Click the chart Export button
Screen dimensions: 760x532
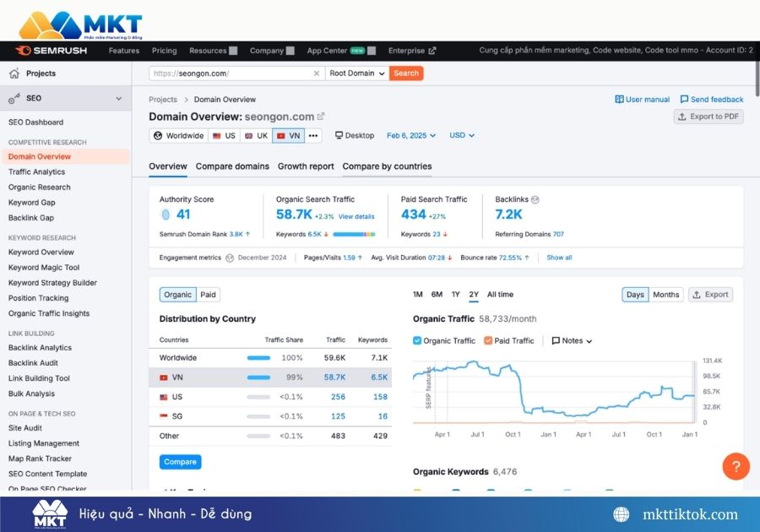[x=710, y=295]
